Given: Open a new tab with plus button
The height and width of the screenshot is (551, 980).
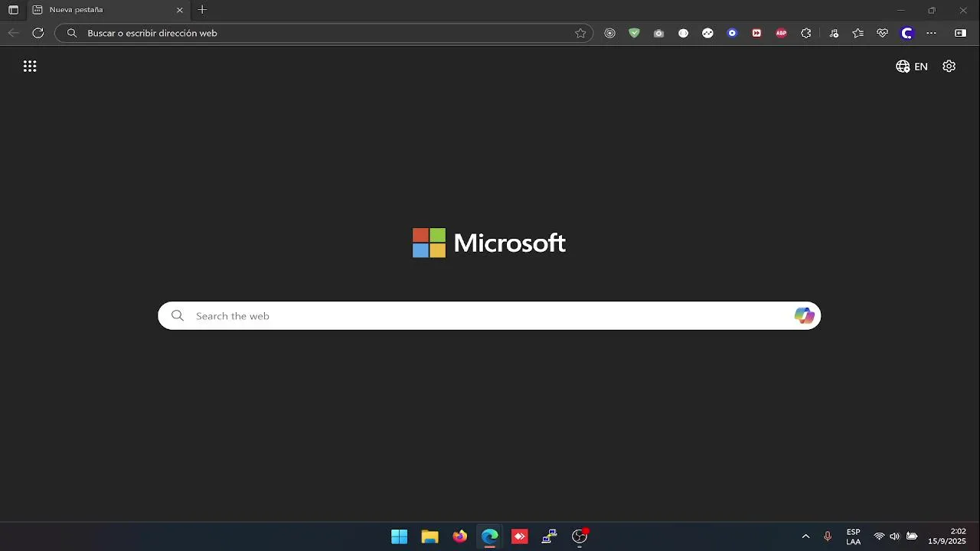Looking at the screenshot, I should click(x=202, y=10).
